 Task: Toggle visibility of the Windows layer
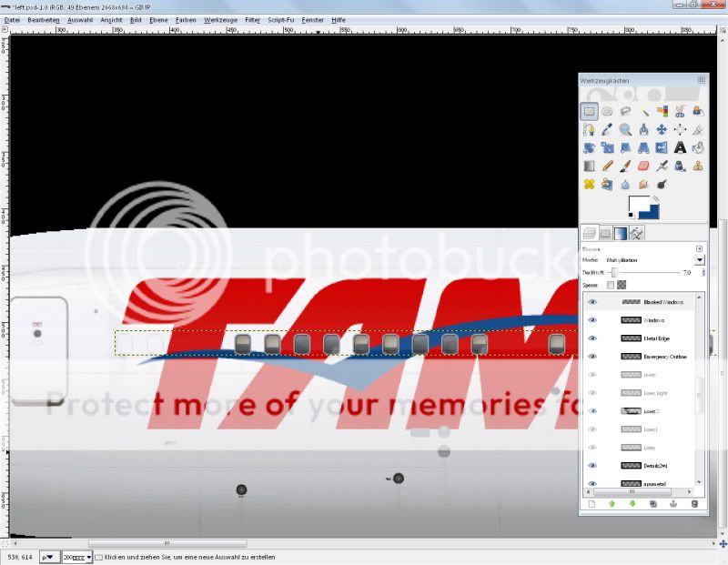click(x=592, y=320)
